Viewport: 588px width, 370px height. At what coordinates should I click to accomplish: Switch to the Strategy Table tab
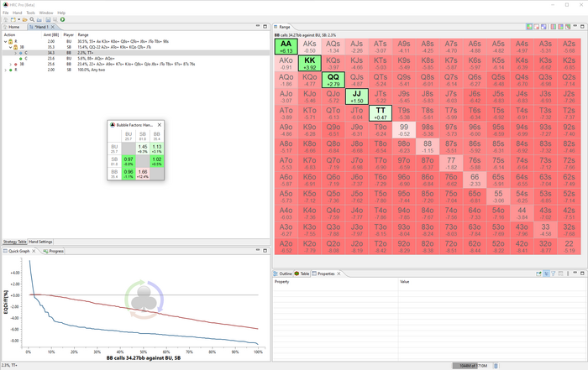(x=14, y=242)
